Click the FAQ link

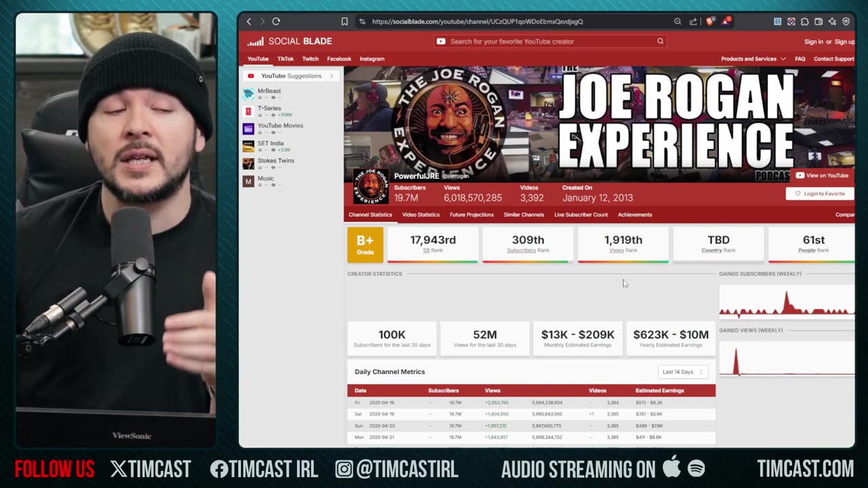click(x=800, y=59)
